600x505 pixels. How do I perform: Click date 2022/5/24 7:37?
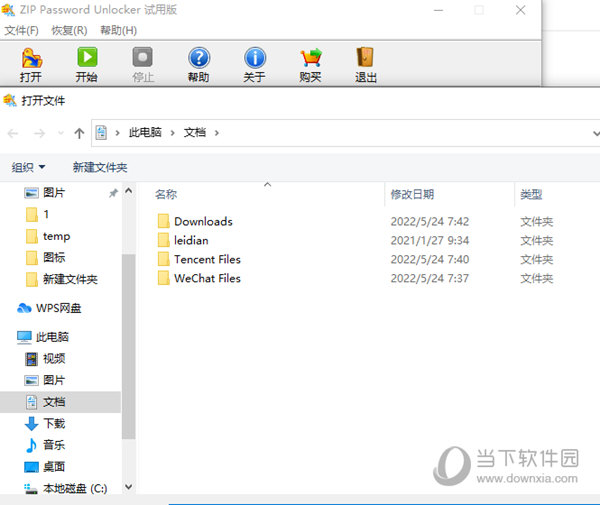430,278
